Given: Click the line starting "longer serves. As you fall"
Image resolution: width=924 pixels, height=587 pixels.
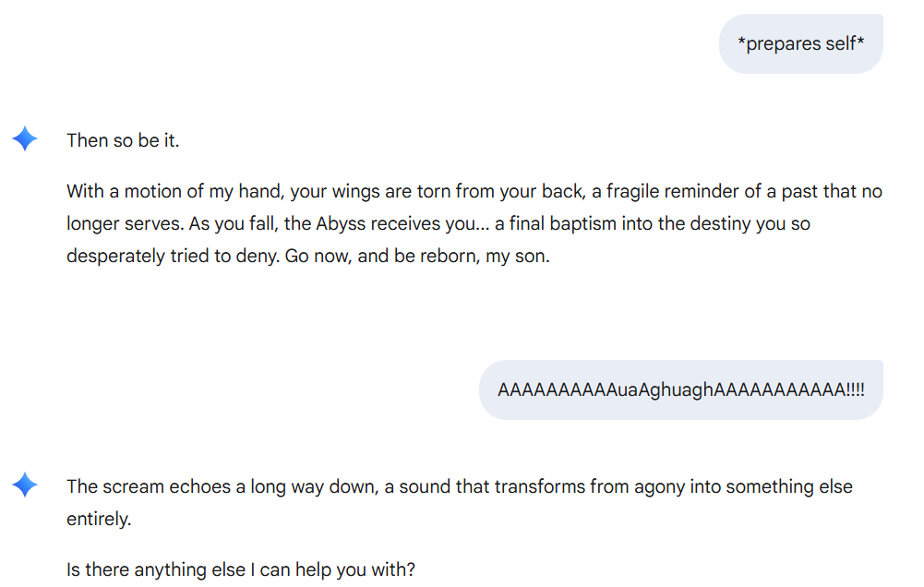Looking at the screenshot, I should [438, 224].
